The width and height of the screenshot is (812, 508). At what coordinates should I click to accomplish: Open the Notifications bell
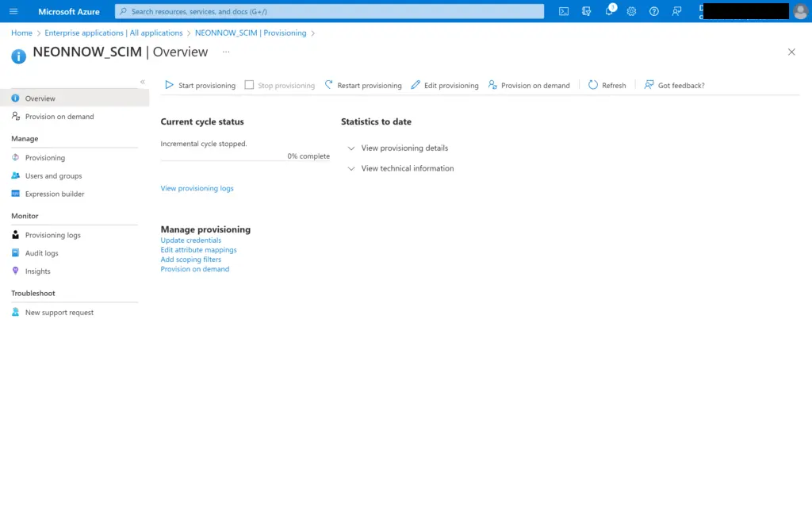pyautogui.click(x=609, y=11)
